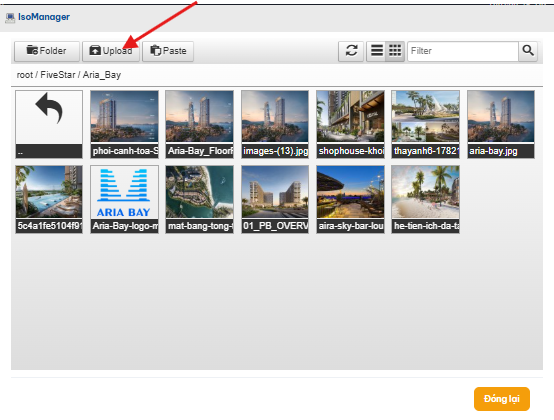Select aira-sky-bar-lou thumbnail
The height and width of the screenshot is (420, 554).
pyautogui.click(x=350, y=199)
